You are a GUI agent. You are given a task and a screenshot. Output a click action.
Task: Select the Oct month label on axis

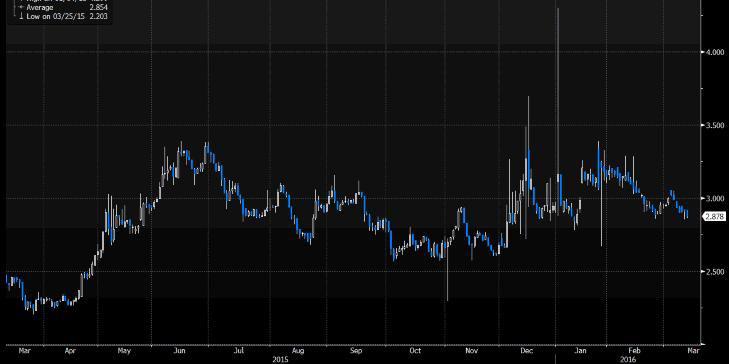tap(415, 351)
